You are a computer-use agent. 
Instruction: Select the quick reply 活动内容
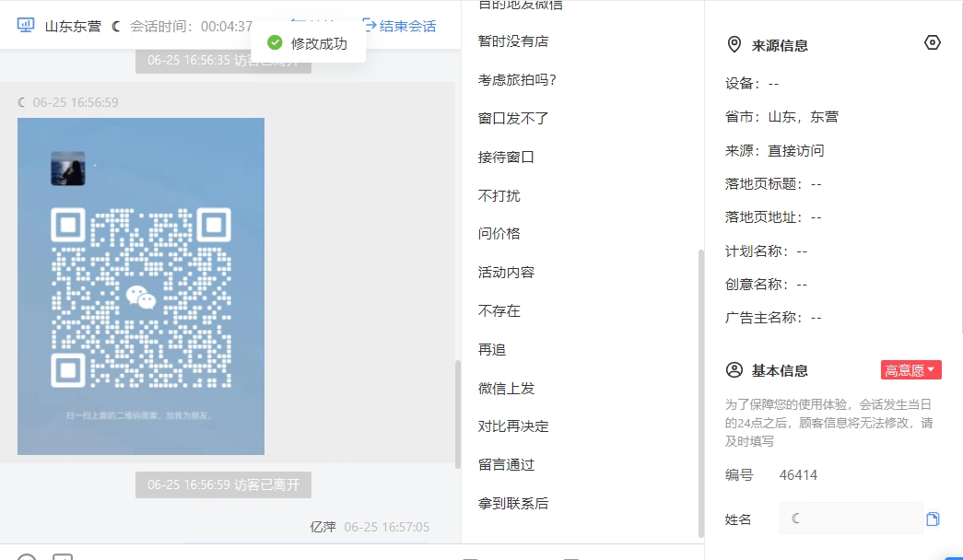click(x=506, y=273)
